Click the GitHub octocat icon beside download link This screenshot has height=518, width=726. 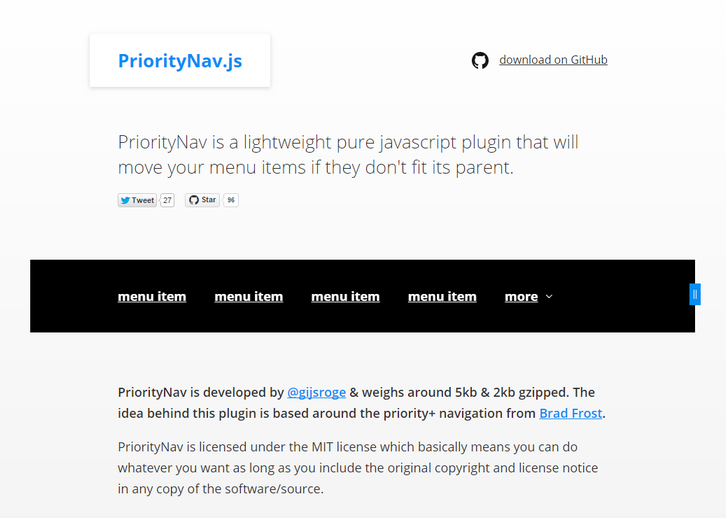[480, 60]
